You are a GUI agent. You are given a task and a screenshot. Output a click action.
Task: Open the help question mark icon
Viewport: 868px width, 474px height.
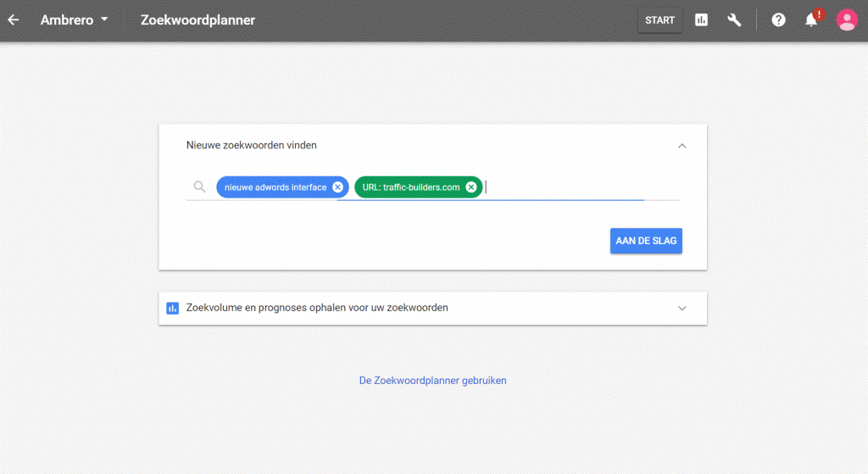pos(778,20)
